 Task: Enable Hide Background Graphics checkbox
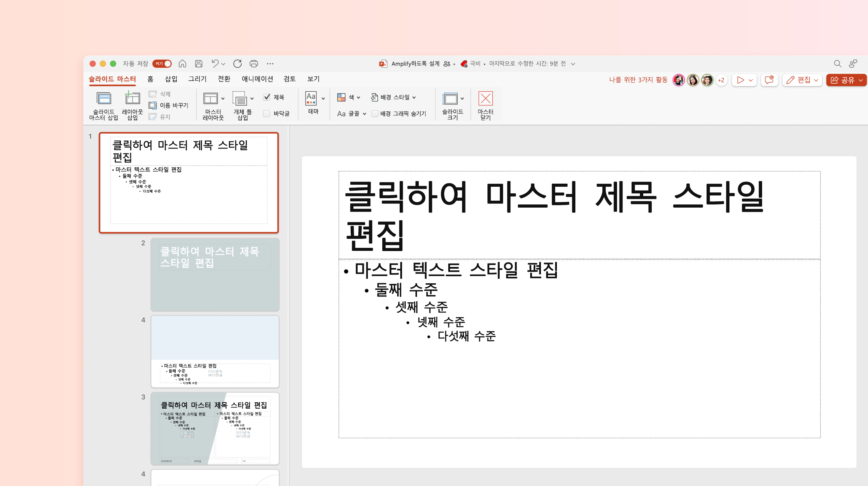[x=375, y=114]
